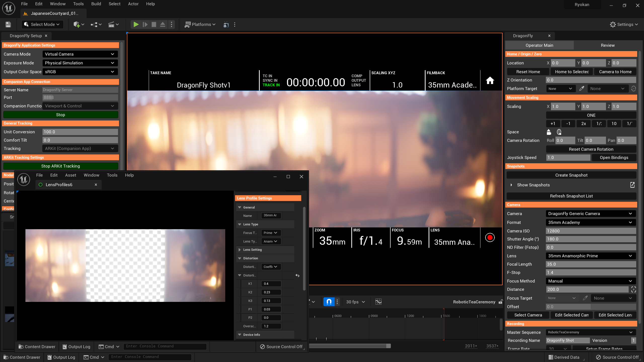644x362 pixels.
Task: Open the play options three dots menu
Action: (171, 24)
